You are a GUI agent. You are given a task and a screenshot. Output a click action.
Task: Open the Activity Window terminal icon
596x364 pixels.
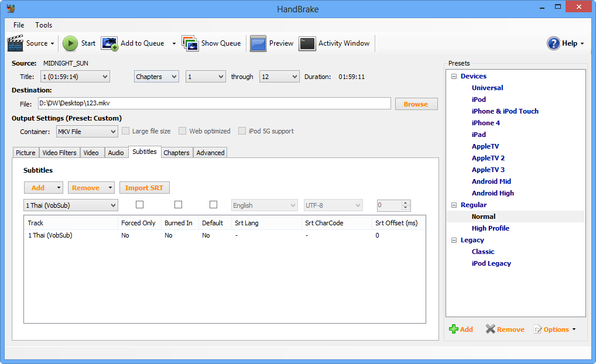[x=307, y=43]
